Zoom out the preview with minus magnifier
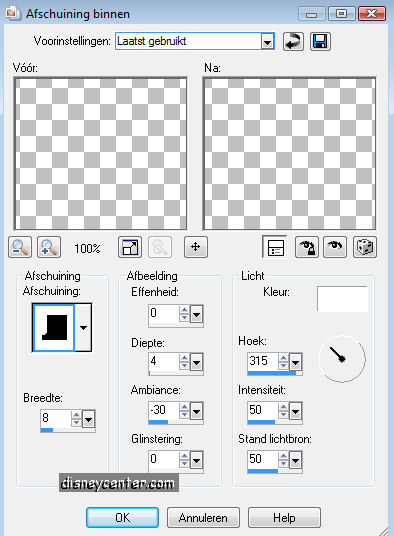 coord(20,247)
